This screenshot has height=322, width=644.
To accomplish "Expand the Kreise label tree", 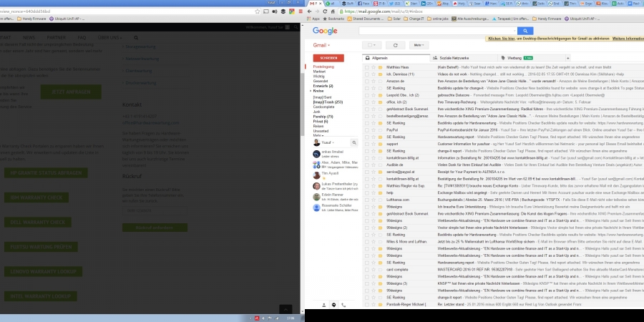I will (311, 91).
